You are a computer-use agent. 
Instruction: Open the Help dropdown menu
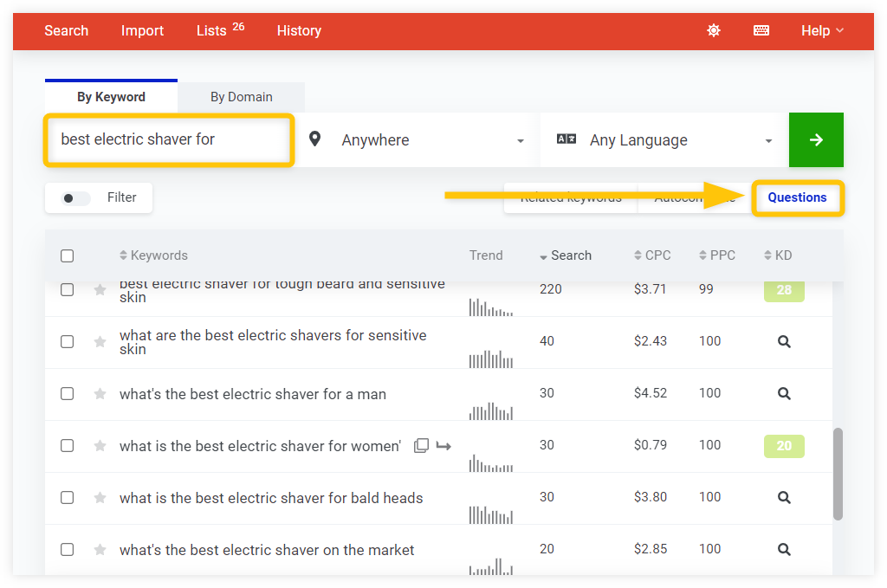(x=821, y=30)
